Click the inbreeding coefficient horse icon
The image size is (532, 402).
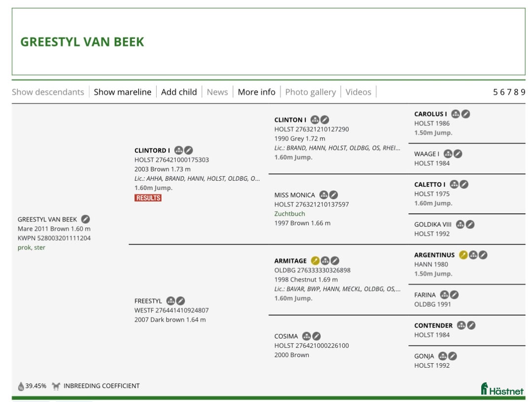(56, 386)
